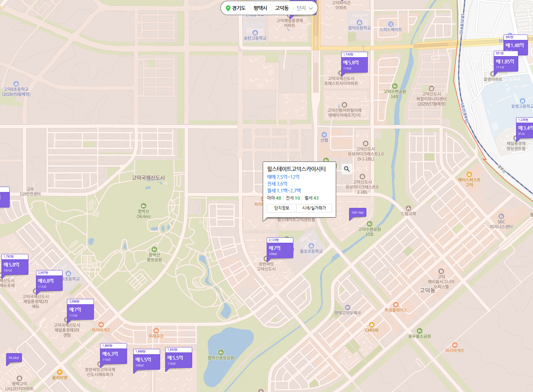Viewport: 533px width, 392px height.
Task: Select the 매 7억 marker labeled 2,066만
Action: coord(80,309)
